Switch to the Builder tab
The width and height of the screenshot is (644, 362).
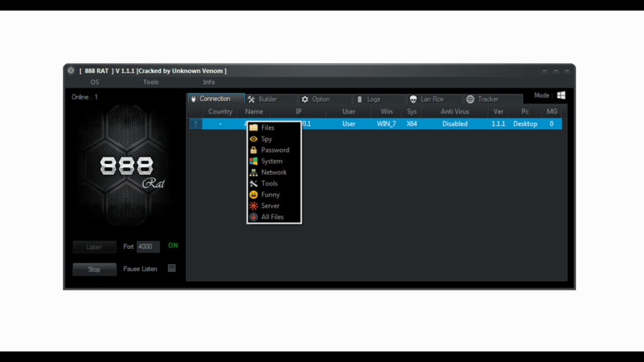click(x=270, y=99)
